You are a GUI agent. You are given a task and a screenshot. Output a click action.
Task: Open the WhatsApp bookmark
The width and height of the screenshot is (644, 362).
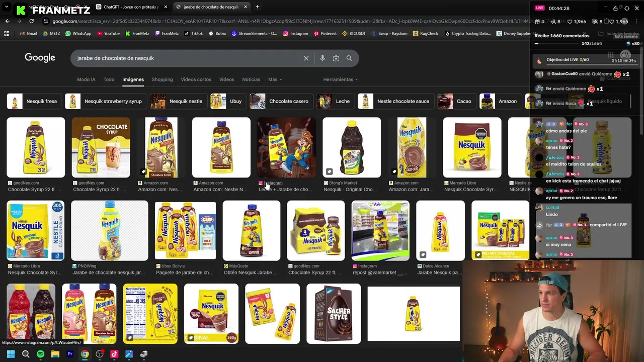pos(77,34)
